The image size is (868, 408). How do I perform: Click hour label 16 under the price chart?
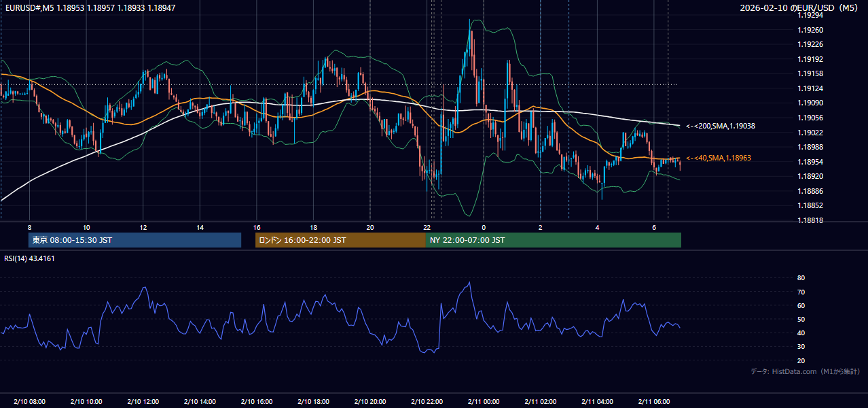pyautogui.click(x=257, y=227)
